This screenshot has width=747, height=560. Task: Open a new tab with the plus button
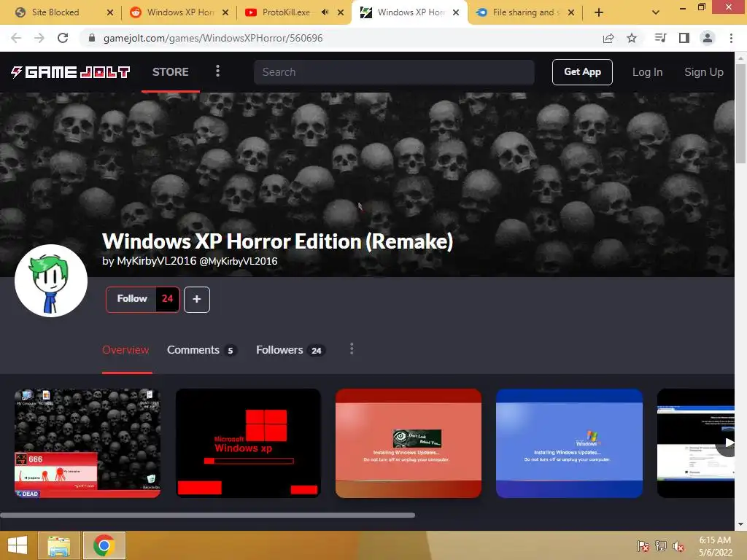click(x=599, y=13)
